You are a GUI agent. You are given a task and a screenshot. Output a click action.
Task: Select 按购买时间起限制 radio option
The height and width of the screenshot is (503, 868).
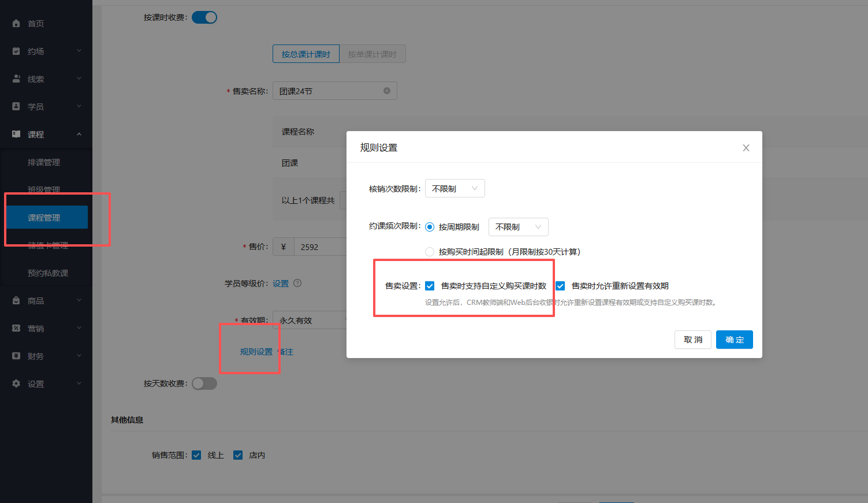(x=430, y=252)
